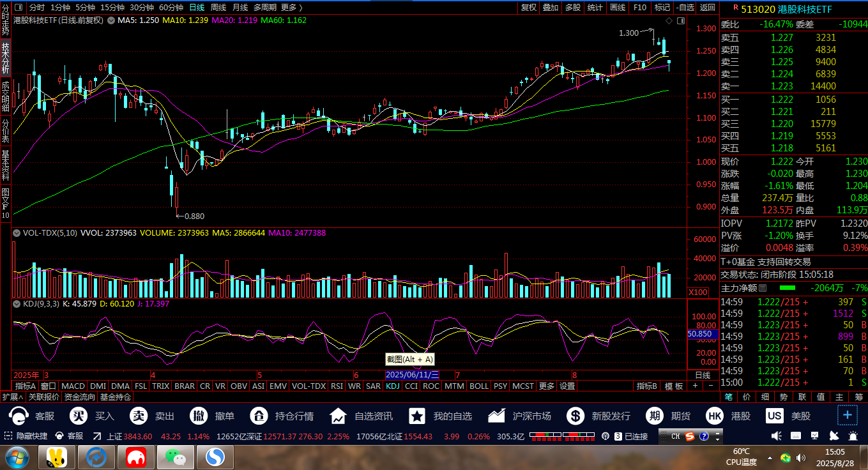Click the 6月11日 date marker
868x470 pixels.
413,375
